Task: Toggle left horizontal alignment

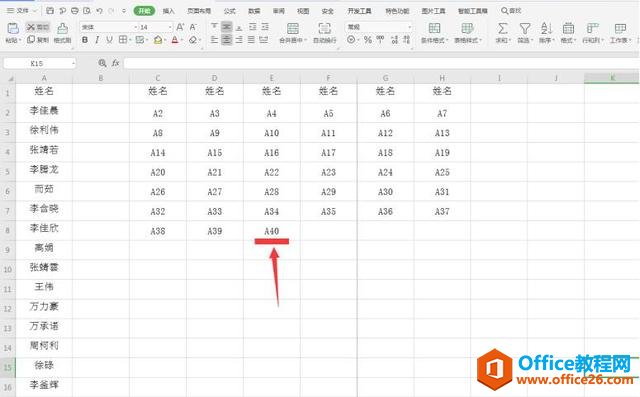Action: (214, 40)
